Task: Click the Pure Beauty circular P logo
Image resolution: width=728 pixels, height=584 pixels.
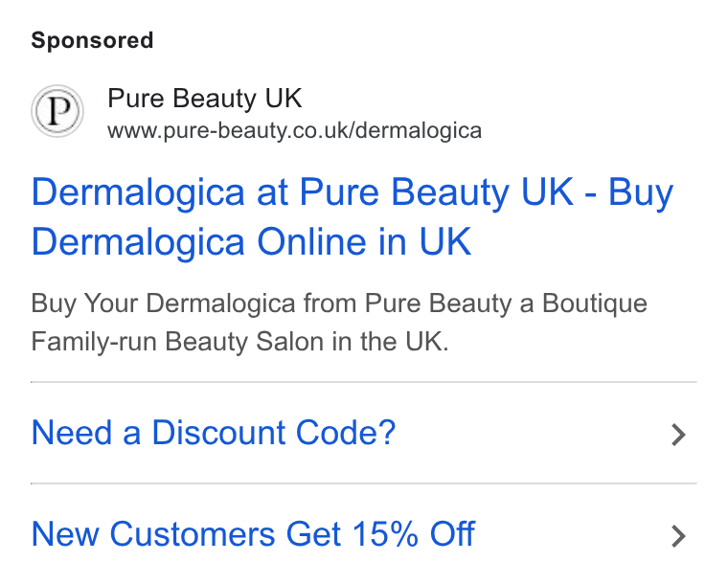Action: pyautogui.click(x=57, y=111)
